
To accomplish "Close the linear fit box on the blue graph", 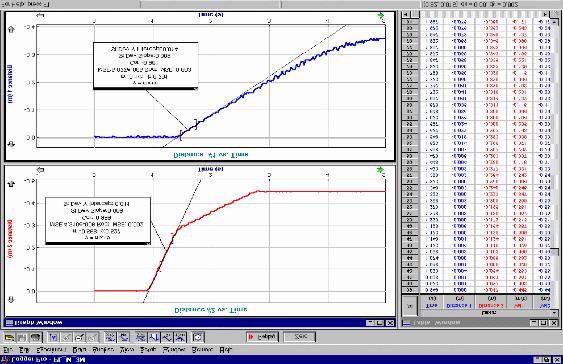I will click(196, 88).
